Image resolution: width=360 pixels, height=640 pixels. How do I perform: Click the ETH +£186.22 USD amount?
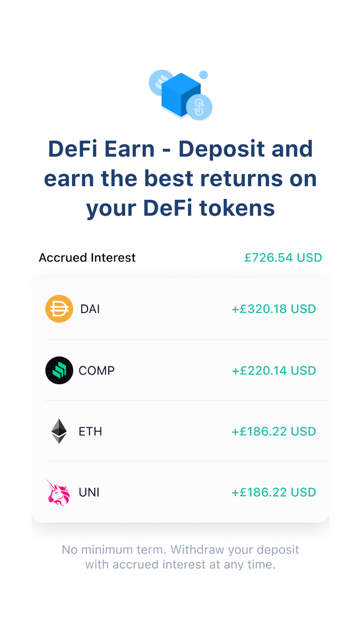click(274, 431)
